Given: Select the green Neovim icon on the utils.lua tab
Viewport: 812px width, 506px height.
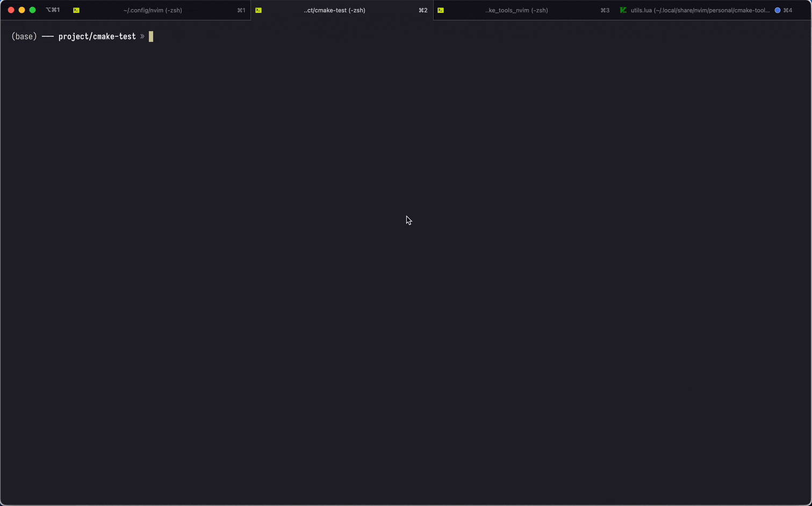Looking at the screenshot, I should coord(623,10).
